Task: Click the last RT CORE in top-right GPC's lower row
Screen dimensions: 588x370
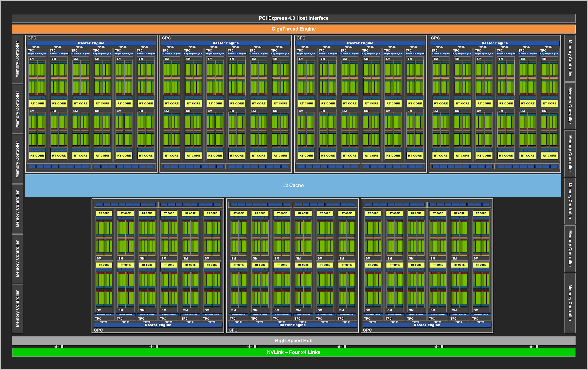Action: 549,155
